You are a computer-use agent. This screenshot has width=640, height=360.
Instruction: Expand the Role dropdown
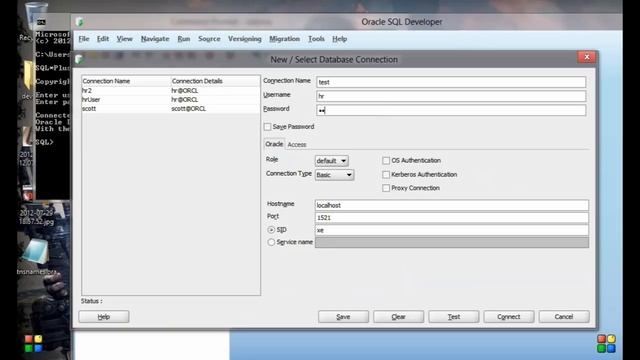(331, 161)
